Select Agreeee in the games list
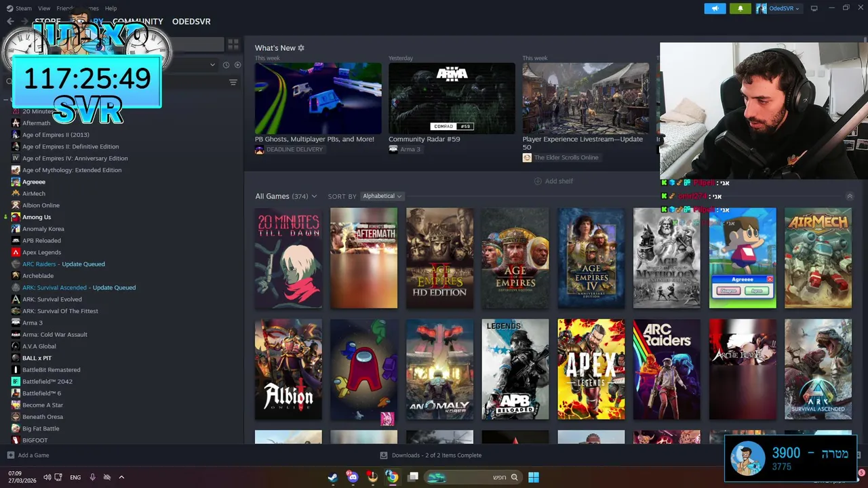This screenshot has height=488, width=868. click(34, 182)
